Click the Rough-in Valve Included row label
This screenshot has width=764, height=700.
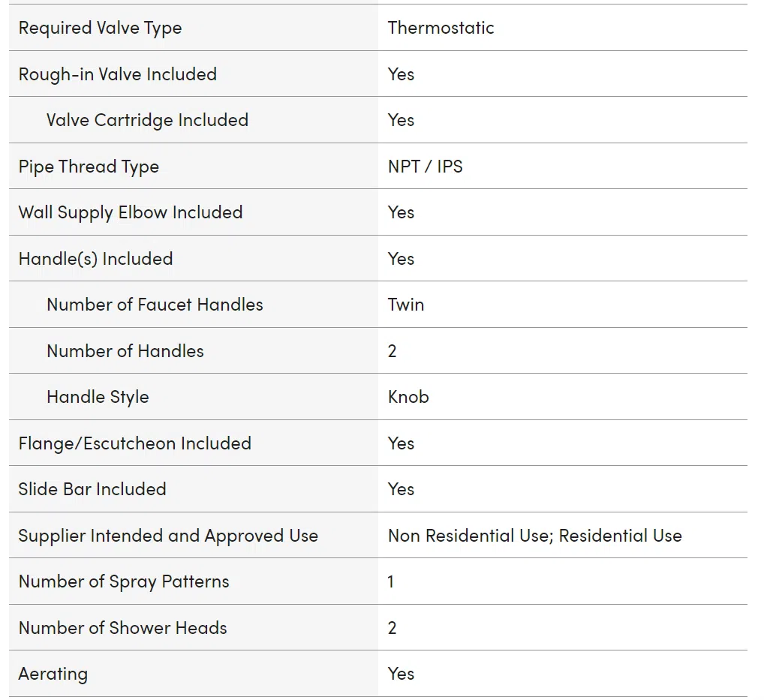point(117,74)
